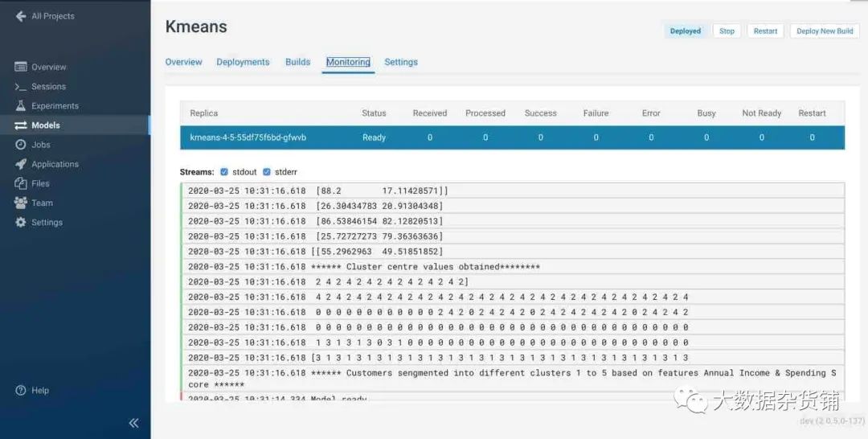
Task: Uncheck the stdout stream checkbox
Action: 224,172
